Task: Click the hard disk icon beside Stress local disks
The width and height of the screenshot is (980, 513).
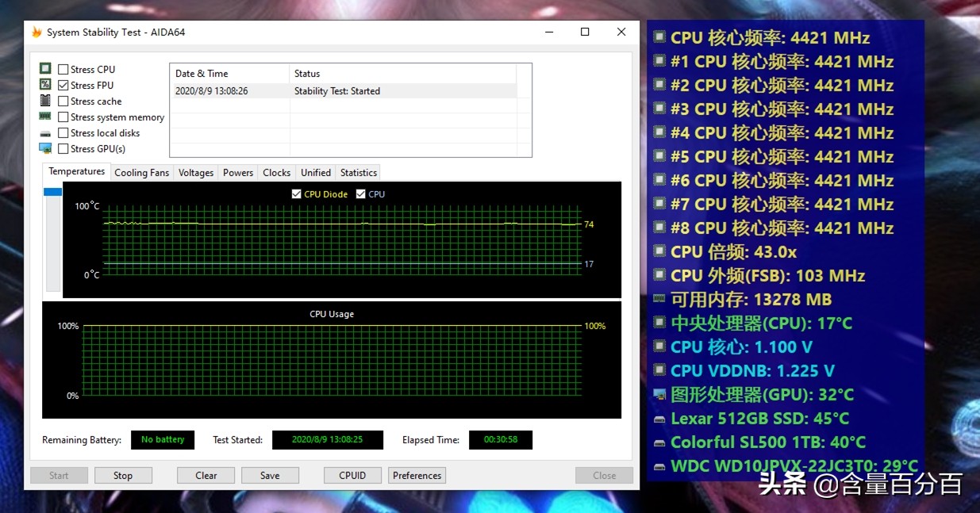Action: [x=45, y=132]
